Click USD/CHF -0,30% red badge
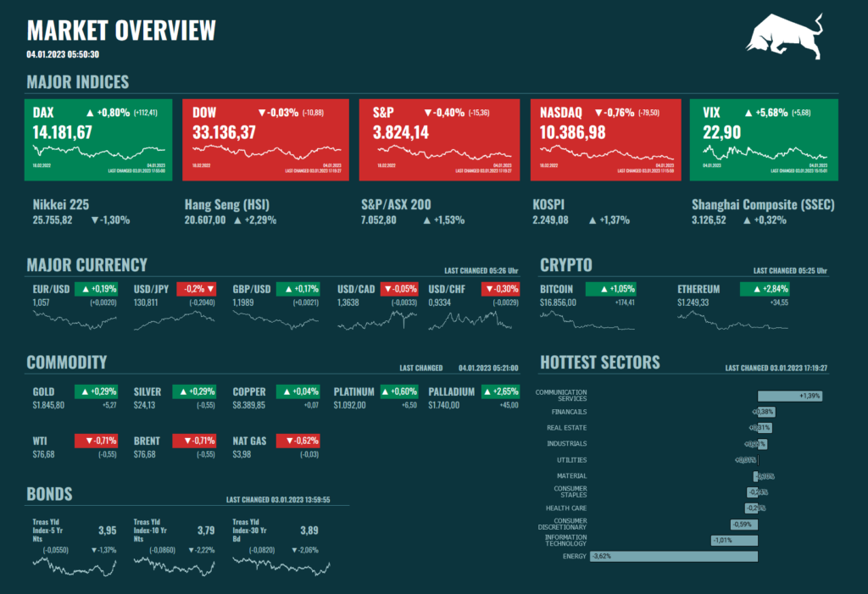Viewport: 868px width, 594px height. tap(500, 289)
